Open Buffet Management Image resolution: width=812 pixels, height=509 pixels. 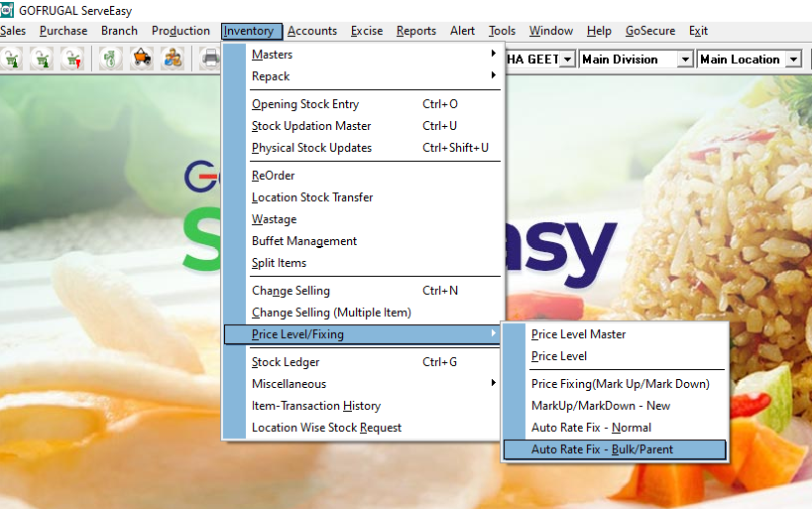363,241
